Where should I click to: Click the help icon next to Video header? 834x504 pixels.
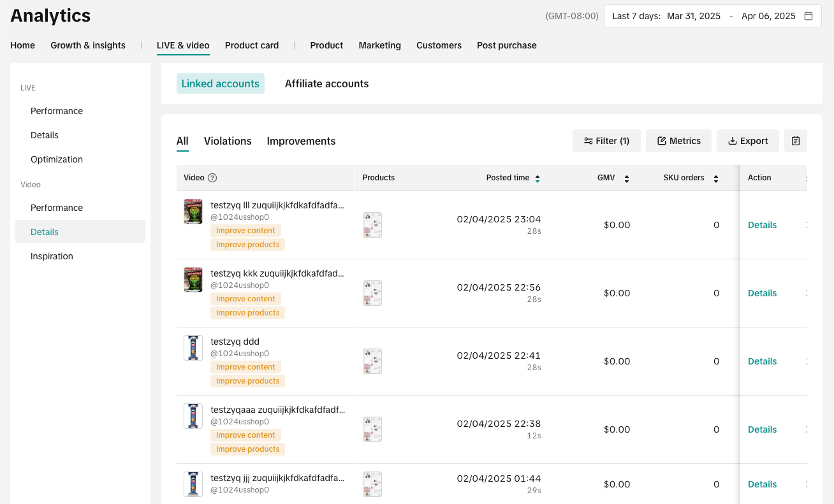[213, 178]
